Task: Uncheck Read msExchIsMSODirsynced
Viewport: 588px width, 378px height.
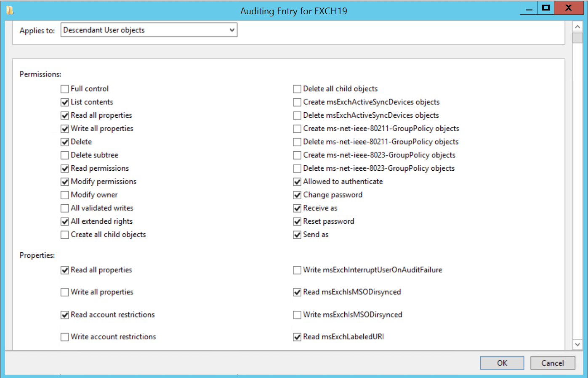Action: coord(297,292)
